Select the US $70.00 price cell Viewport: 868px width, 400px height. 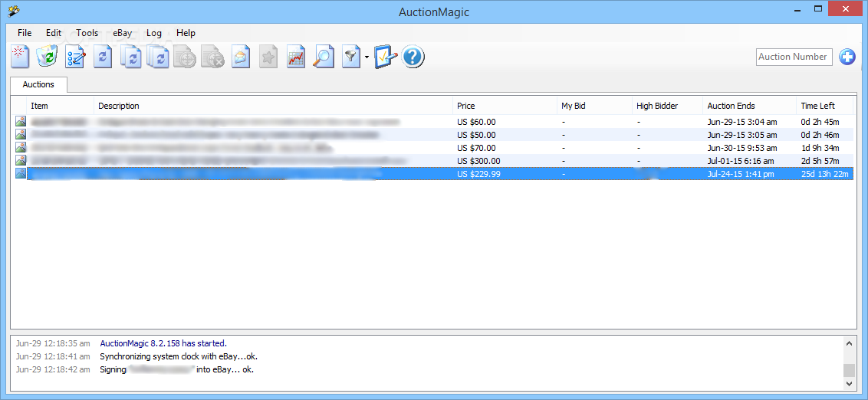click(477, 148)
